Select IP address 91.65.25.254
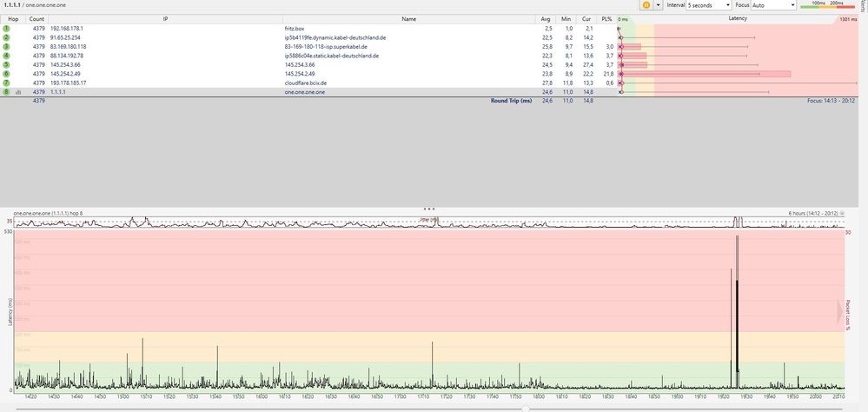The width and height of the screenshot is (868, 412). pyautogui.click(x=65, y=37)
